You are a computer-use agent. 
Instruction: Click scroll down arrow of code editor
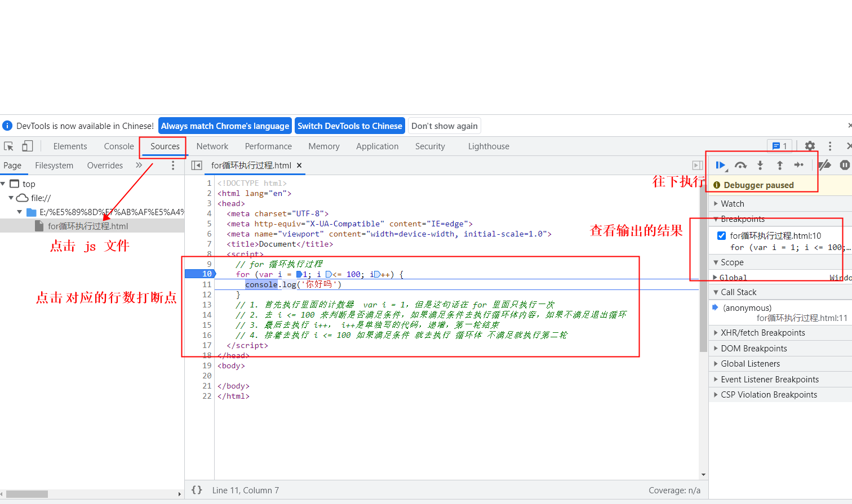[703, 475]
